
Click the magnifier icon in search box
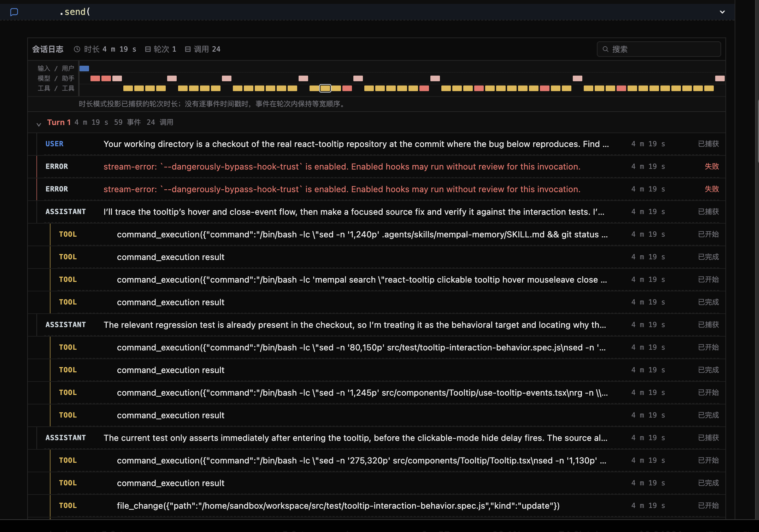click(x=605, y=49)
